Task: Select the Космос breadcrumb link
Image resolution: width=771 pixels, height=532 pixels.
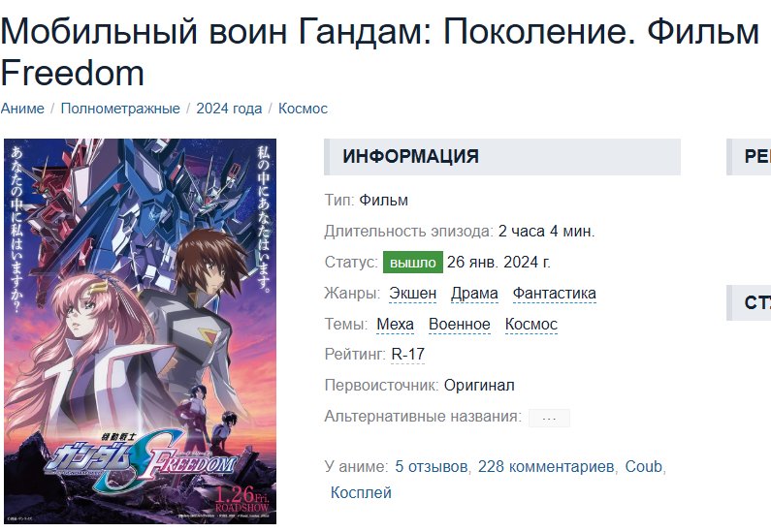Action: coord(303,109)
